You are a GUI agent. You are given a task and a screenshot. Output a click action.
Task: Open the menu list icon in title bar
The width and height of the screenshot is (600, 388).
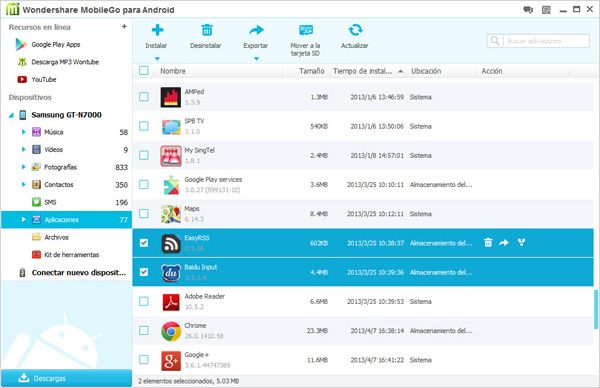coord(546,10)
